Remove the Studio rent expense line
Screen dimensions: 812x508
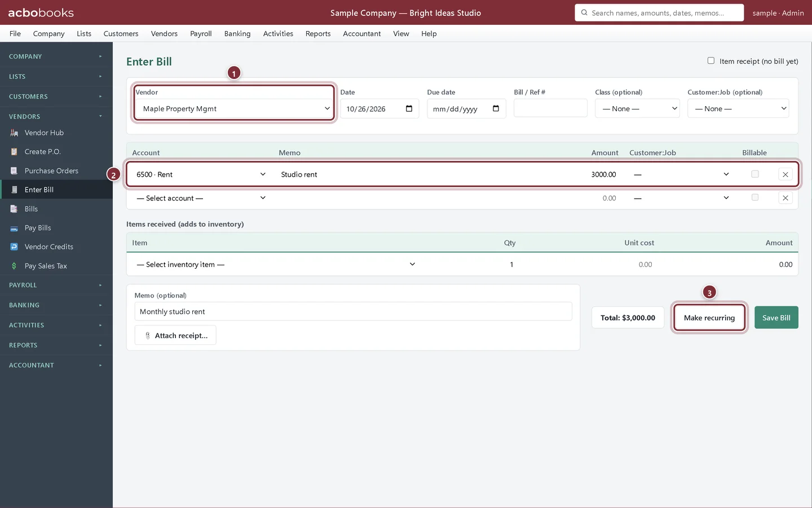(785, 174)
